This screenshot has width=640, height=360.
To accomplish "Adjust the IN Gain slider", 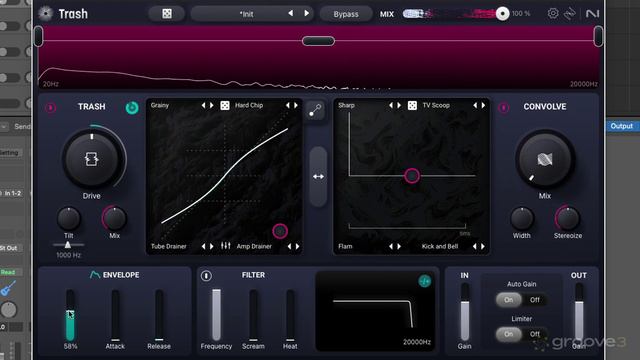I will tap(464, 312).
